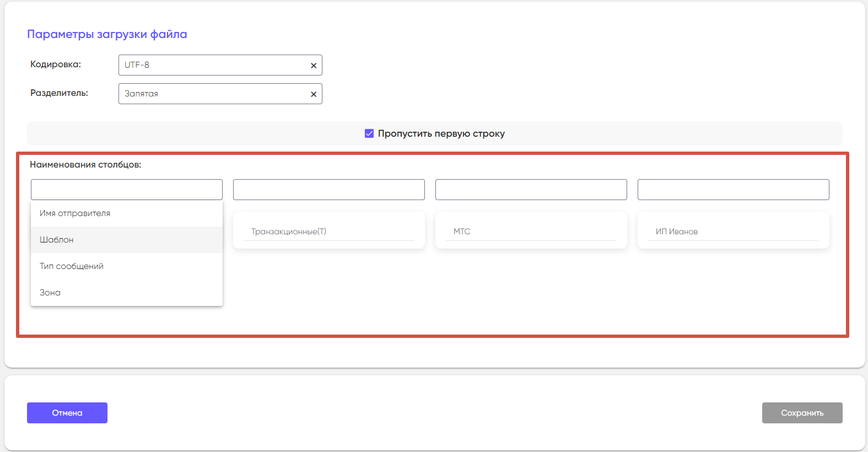868x452 pixels.
Task: Toggle the Пропустить первую строку checkbox
Action: click(x=369, y=133)
